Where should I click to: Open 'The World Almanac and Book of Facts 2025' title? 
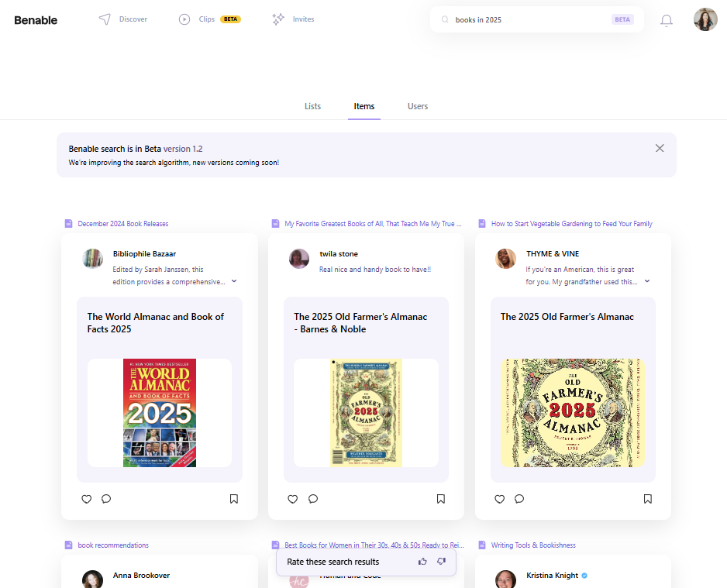pyautogui.click(x=155, y=323)
